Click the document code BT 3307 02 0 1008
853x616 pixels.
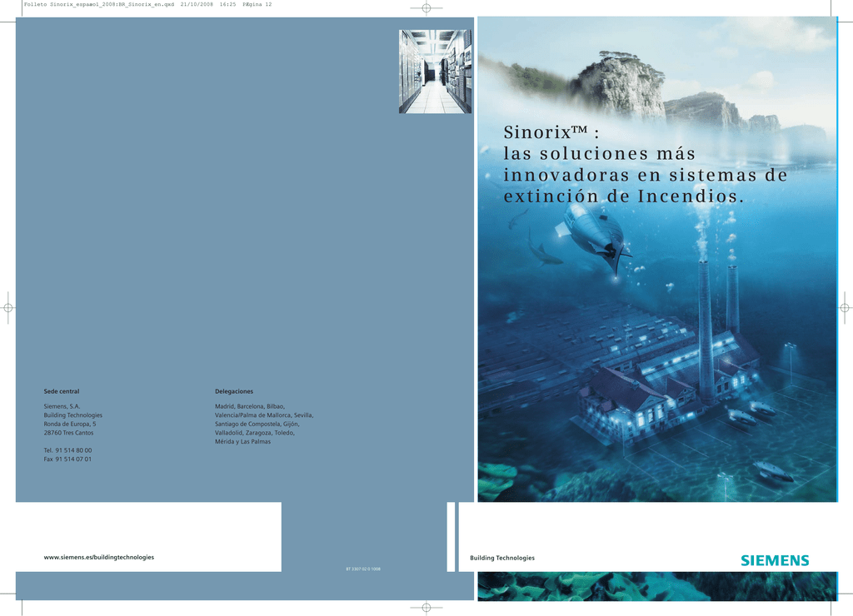[363, 568]
